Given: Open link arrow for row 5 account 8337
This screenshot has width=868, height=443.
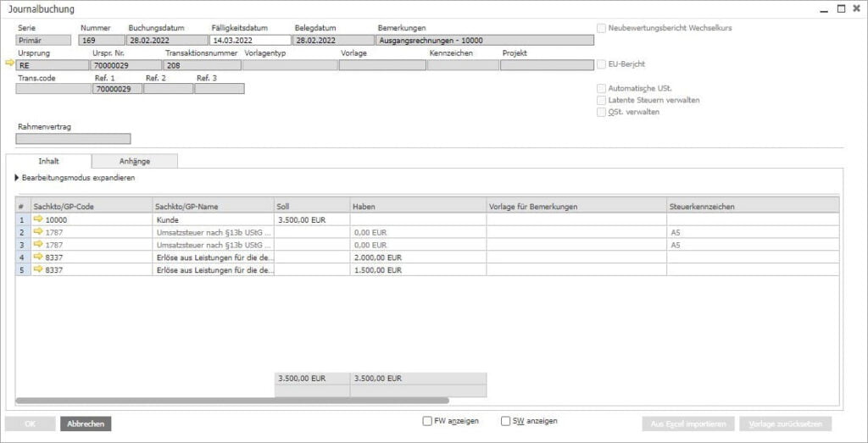Looking at the screenshot, I should (x=38, y=269).
